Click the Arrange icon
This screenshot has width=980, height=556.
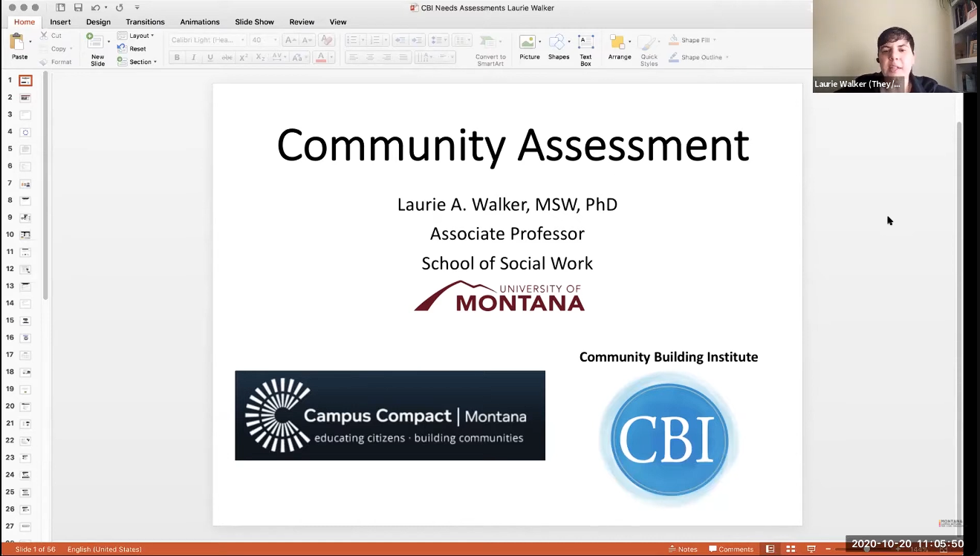coord(617,42)
